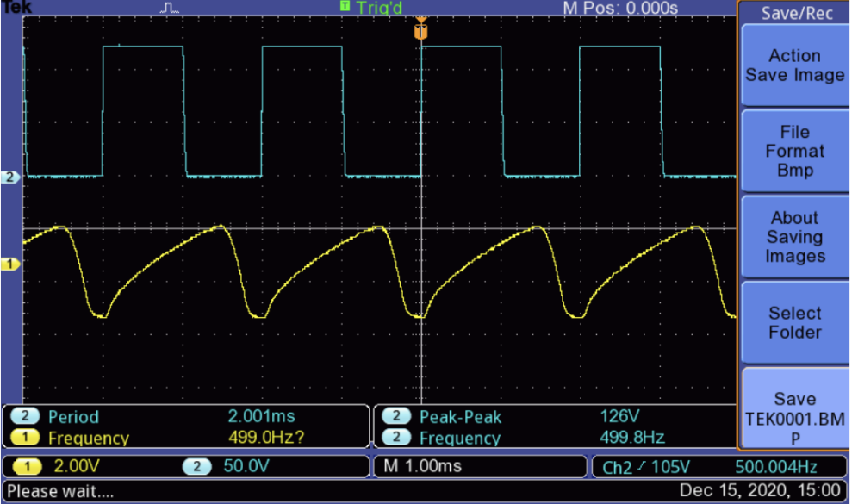Click the Please wait.... status message
Image resolution: width=852 pixels, height=504 pixels.
click(x=60, y=491)
